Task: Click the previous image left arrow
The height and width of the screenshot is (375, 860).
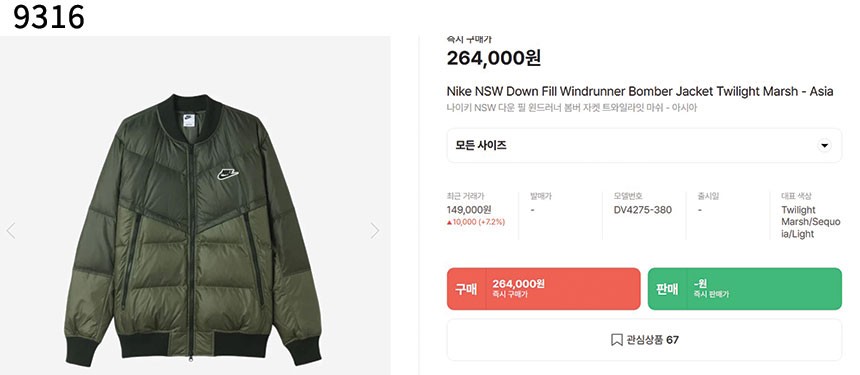Action: point(11,231)
